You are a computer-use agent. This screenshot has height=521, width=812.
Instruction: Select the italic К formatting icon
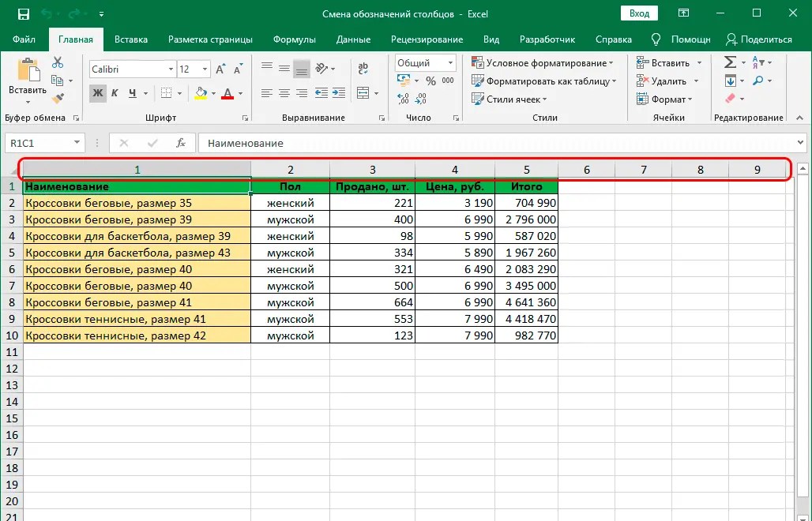[x=115, y=93]
